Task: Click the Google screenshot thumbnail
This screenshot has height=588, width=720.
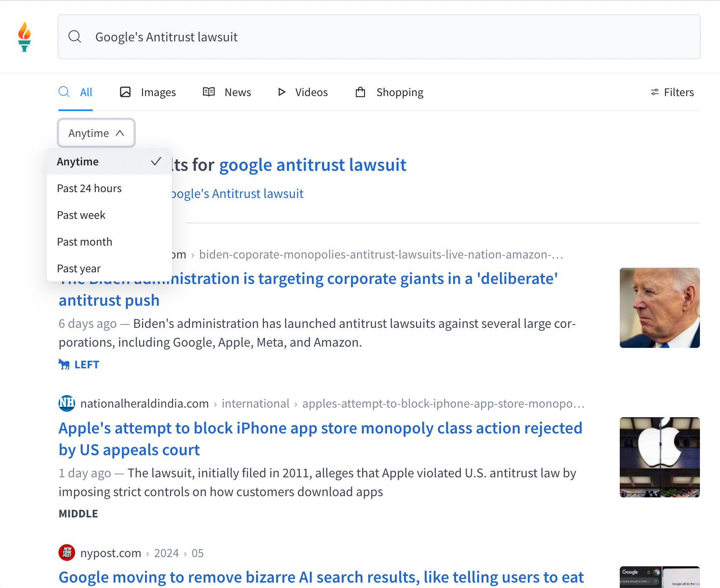Action: [x=659, y=577]
